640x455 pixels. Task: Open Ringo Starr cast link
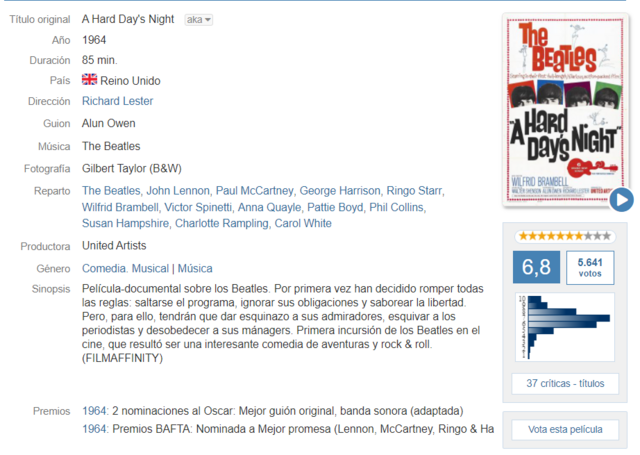pyautogui.click(x=414, y=191)
